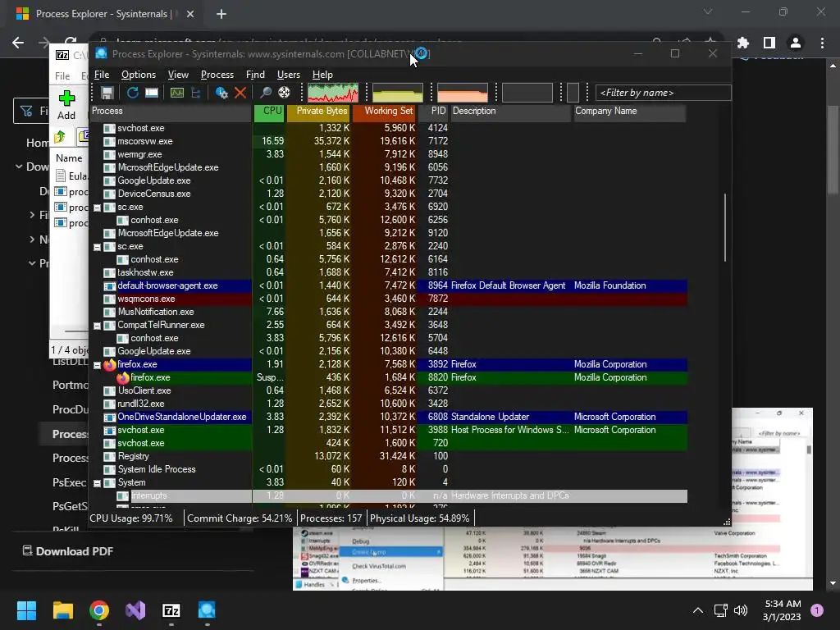Select the Registry process row
Screen dimensions: 840x630
point(388,456)
